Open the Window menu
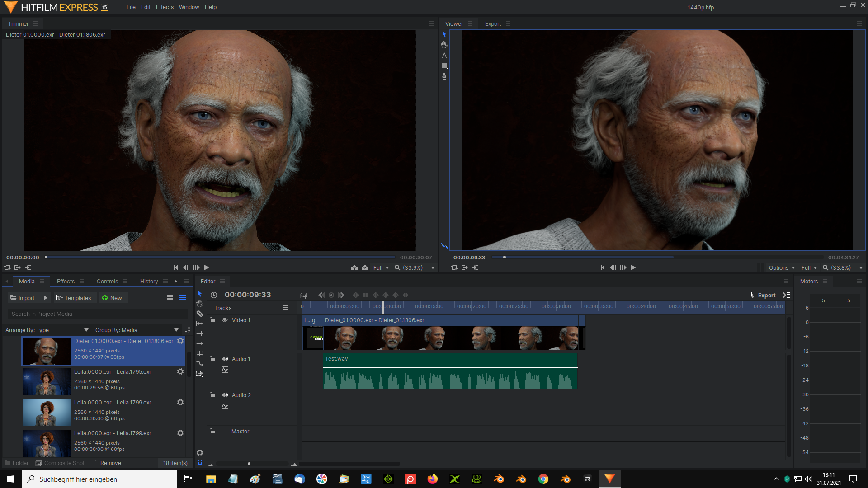 189,7
